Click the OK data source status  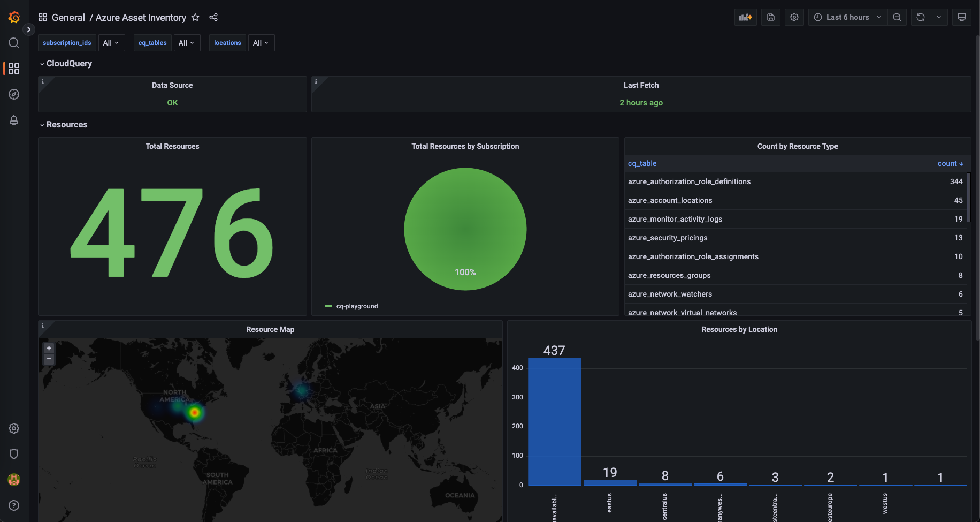pos(172,103)
